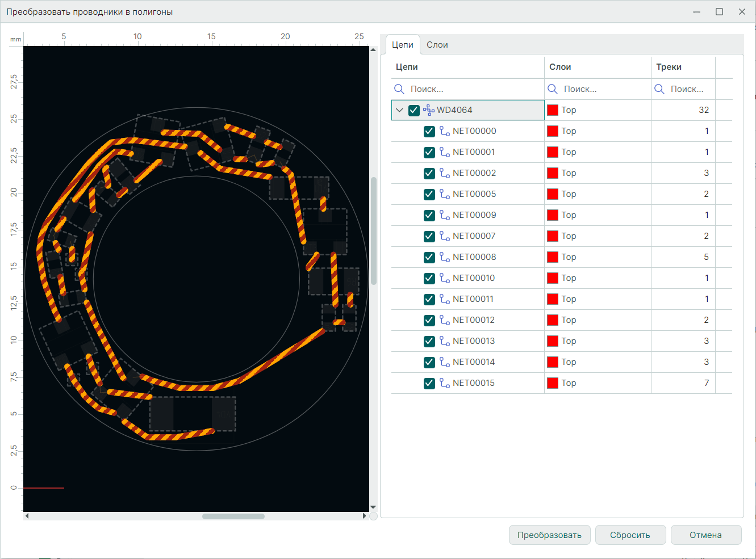Screen dimensions: 756x559
Task: Click search magnifier icon in Цепи column
Action: (x=399, y=89)
